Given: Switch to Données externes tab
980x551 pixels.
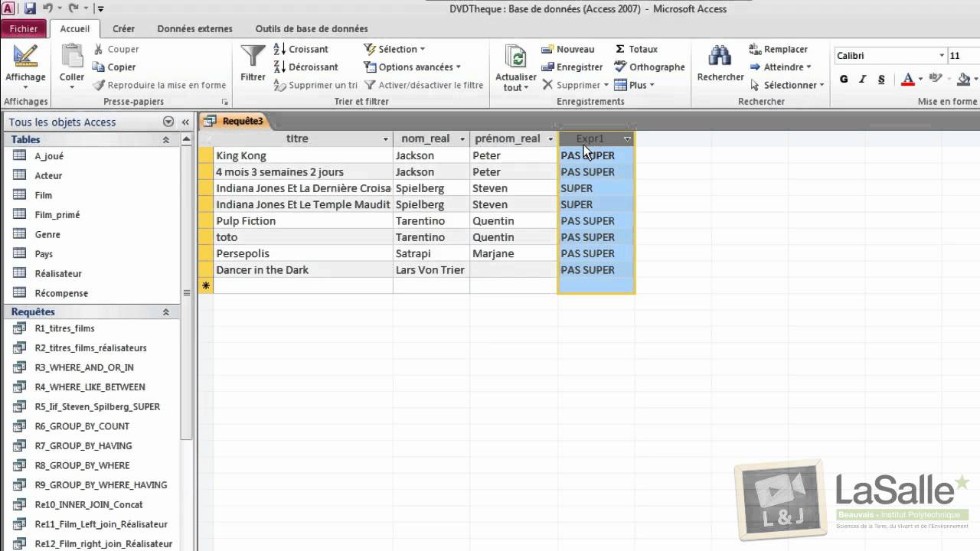Looking at the screenshot, I should coord(194,29).
